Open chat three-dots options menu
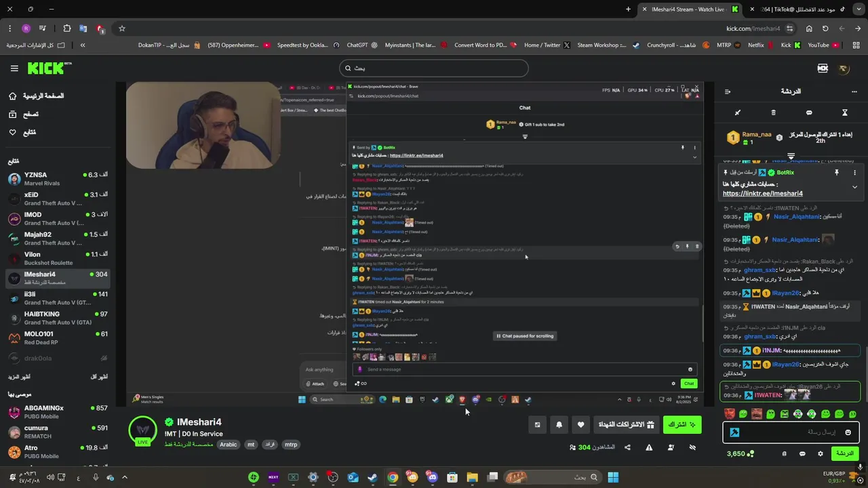This screenshot has height=488, width=868. click(x=854, y=91)
